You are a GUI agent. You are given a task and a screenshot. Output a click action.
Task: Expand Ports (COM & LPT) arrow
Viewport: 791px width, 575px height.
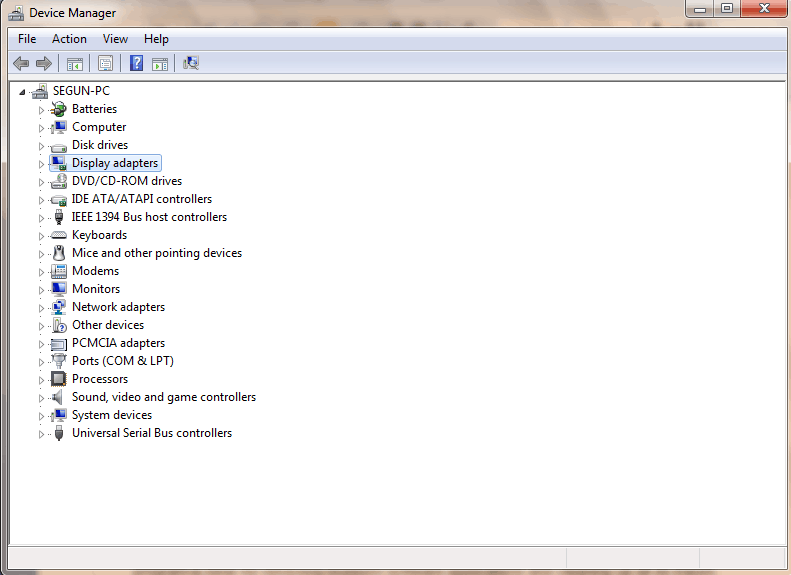(41, 362)
